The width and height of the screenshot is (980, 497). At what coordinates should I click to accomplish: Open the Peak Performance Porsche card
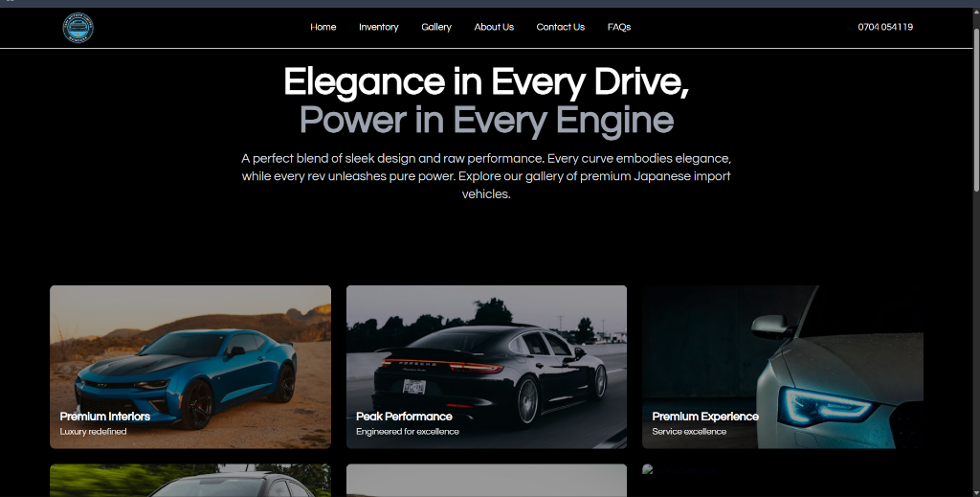click(x=486, y=367)
